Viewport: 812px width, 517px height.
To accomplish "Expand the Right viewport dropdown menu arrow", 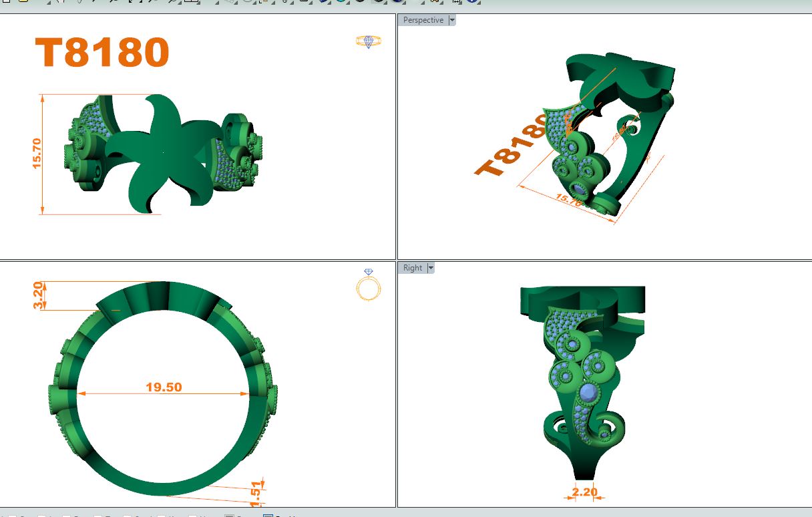I will point(431,268).
